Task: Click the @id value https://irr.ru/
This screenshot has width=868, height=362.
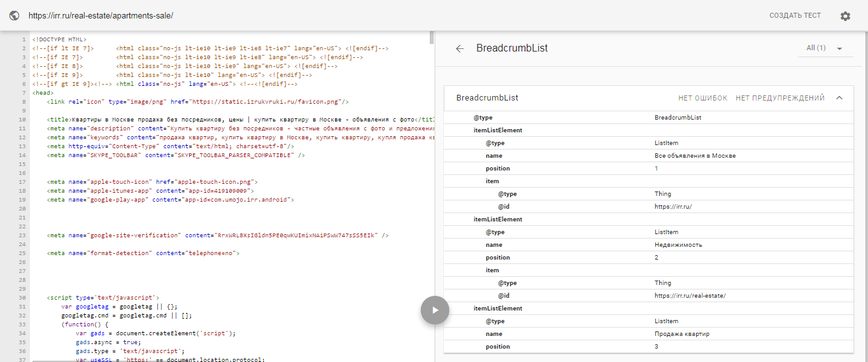Action: click(x=673, y=207)
